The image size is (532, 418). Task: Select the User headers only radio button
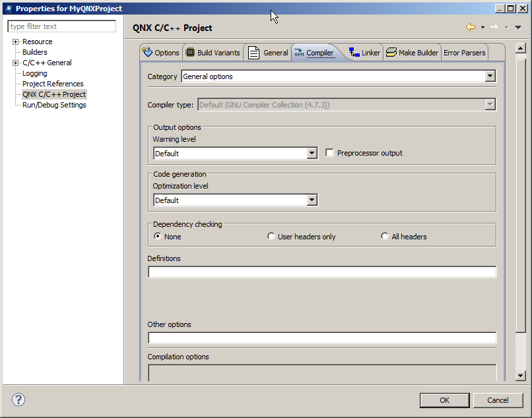271,237
